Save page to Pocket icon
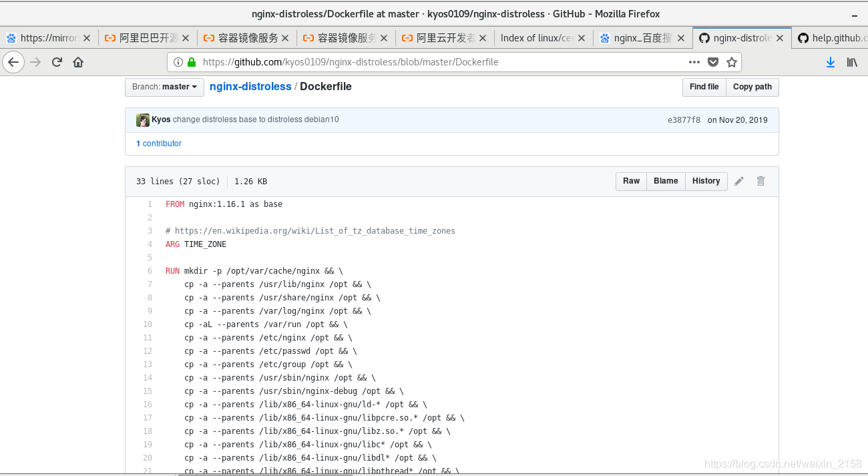 713,62
